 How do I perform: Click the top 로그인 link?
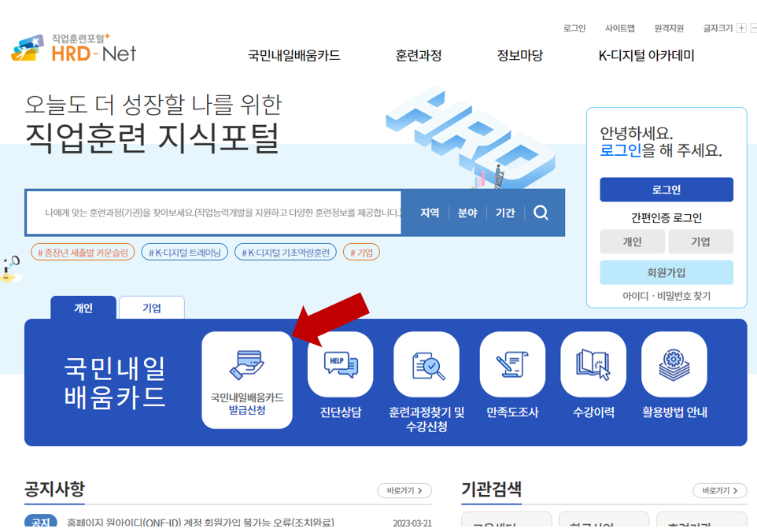coord(574,28)
